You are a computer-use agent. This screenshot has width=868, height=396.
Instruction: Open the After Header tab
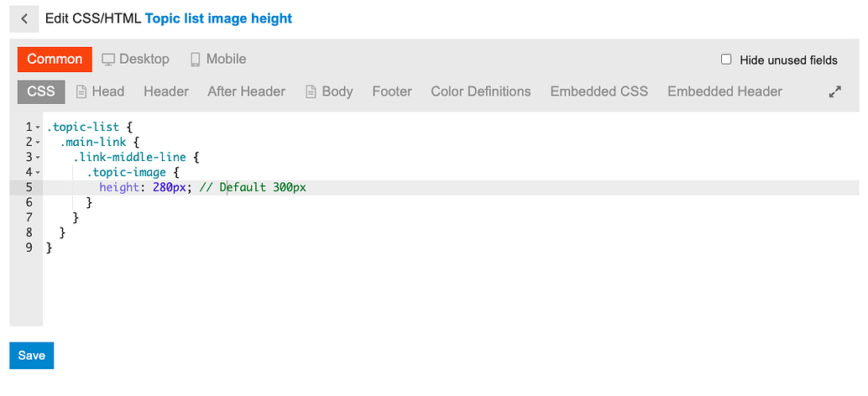click(x=246, y=92)
